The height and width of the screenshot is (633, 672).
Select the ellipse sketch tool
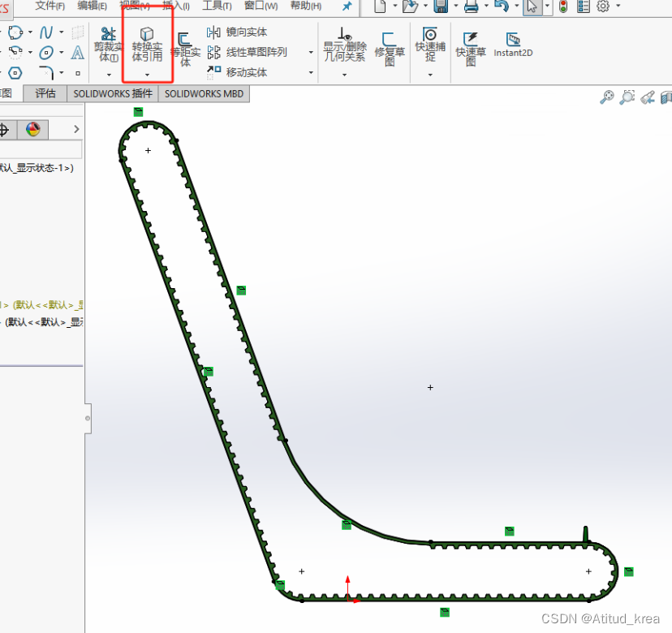[x=46, y=52]
